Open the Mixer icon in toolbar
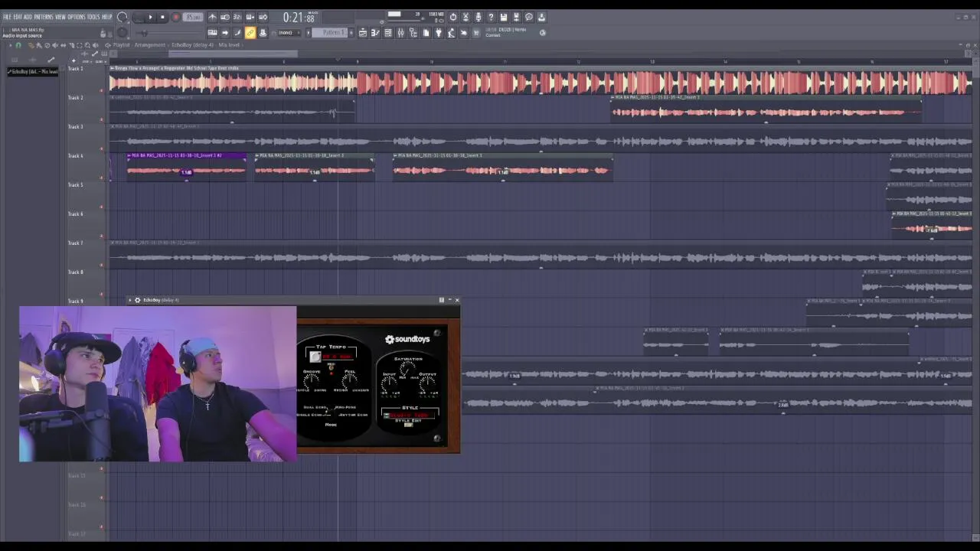The height and width of the screenshot is (551, 980). (x=400, y=33)
